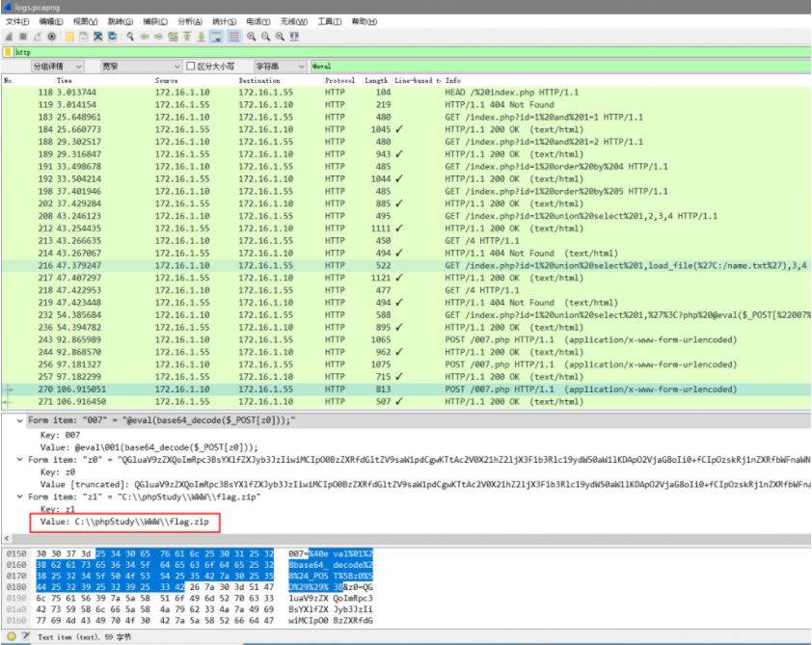Open the 捕获(C) menu
The height and width of the screenshot is (645, 812).
point(155,22)
